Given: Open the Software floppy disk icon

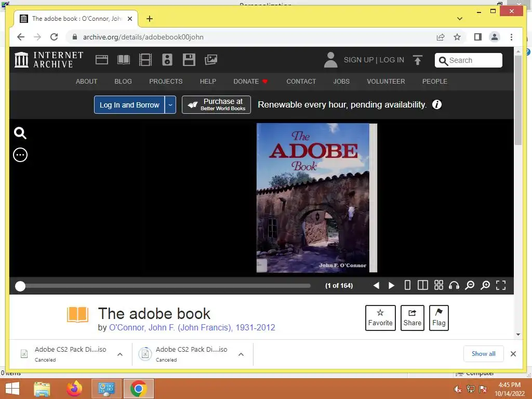Looking at the screenshot, I should tap(189, 60).
